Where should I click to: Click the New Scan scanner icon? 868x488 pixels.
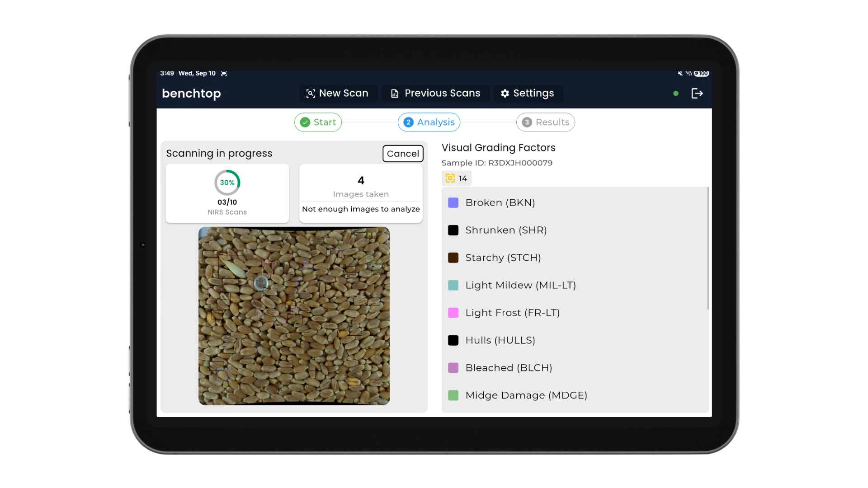point(311,94)
